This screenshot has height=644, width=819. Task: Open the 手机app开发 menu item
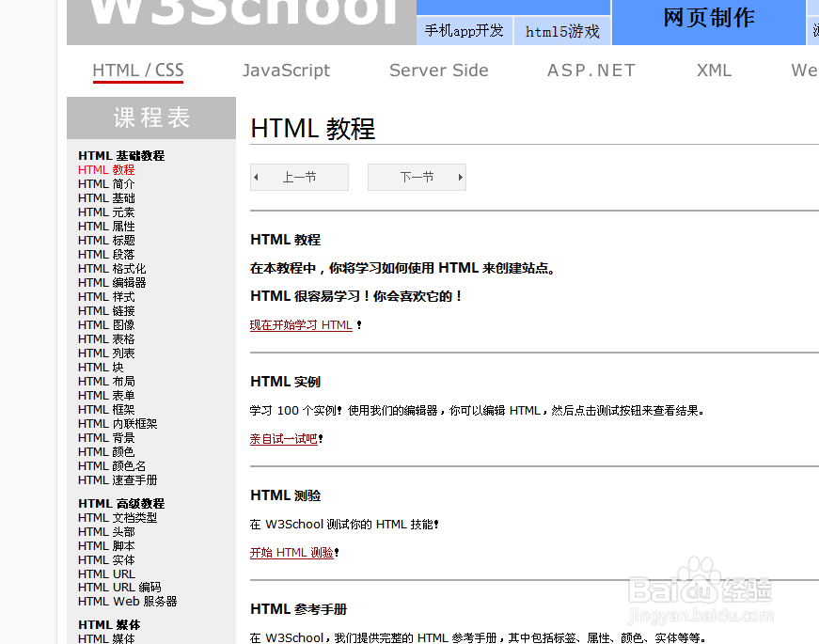pyautogui.click(x=464, y=31)
